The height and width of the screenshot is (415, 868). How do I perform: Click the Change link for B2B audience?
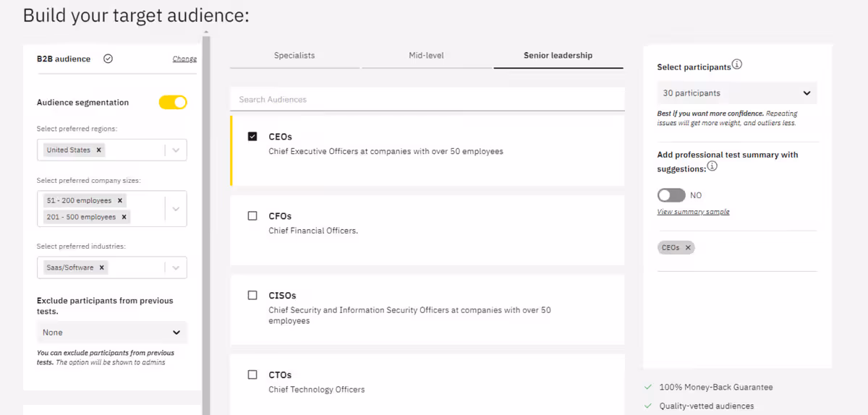click(184, 59)
